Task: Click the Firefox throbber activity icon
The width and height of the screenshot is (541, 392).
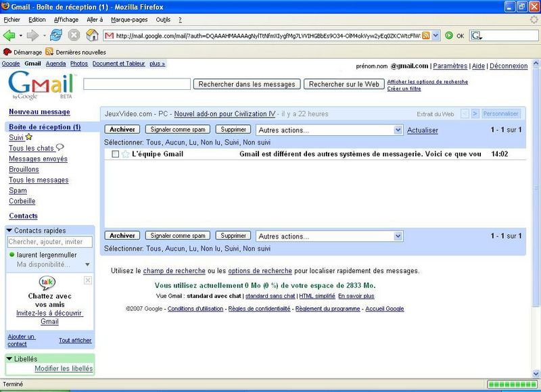Action: pos(534,20)
